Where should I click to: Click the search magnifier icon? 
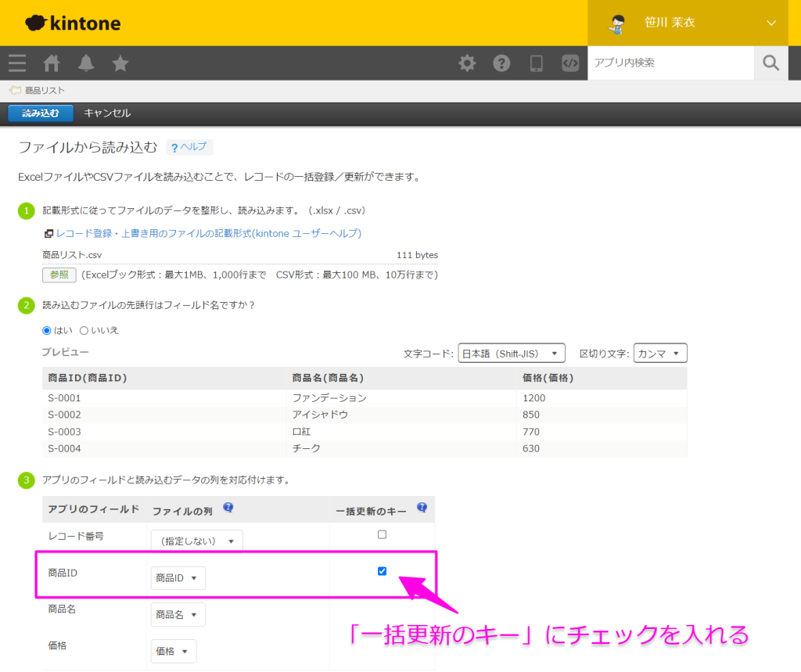770,63
